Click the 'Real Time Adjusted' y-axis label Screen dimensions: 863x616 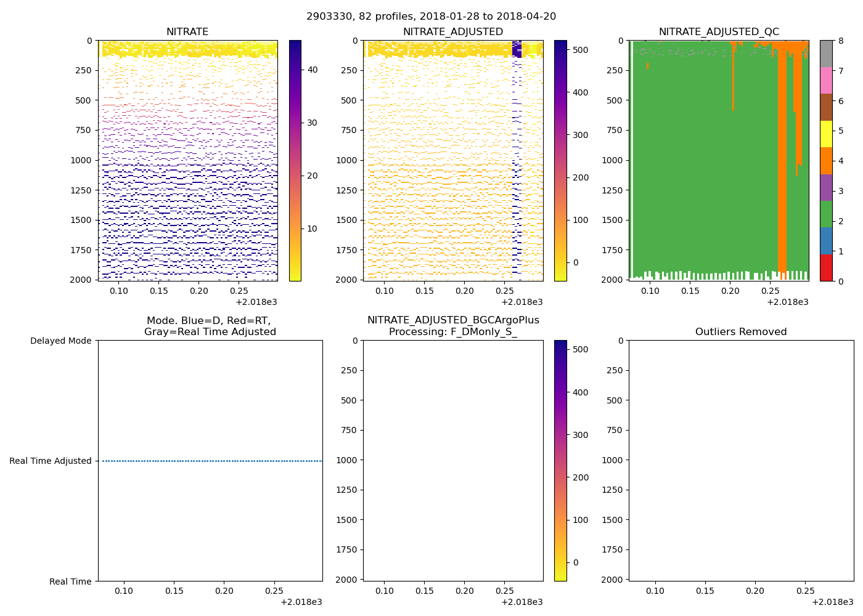click(x=51, y=461)
